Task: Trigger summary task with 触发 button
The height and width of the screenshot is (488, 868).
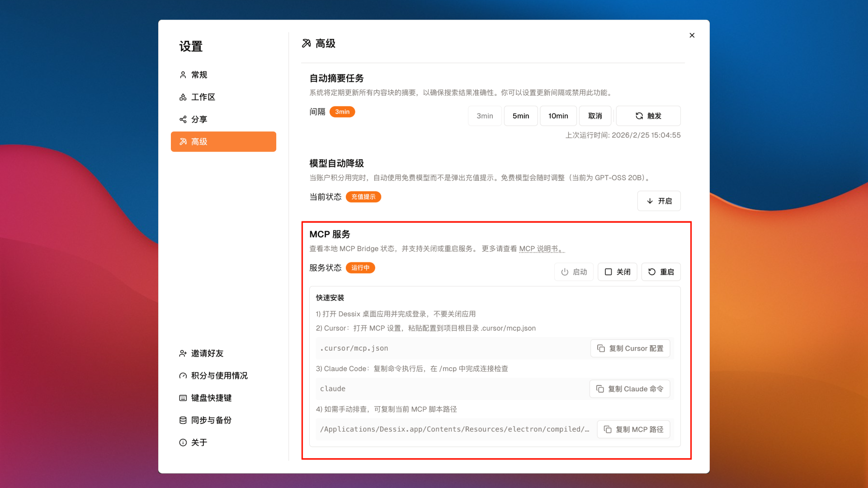Action: point(648,116)
